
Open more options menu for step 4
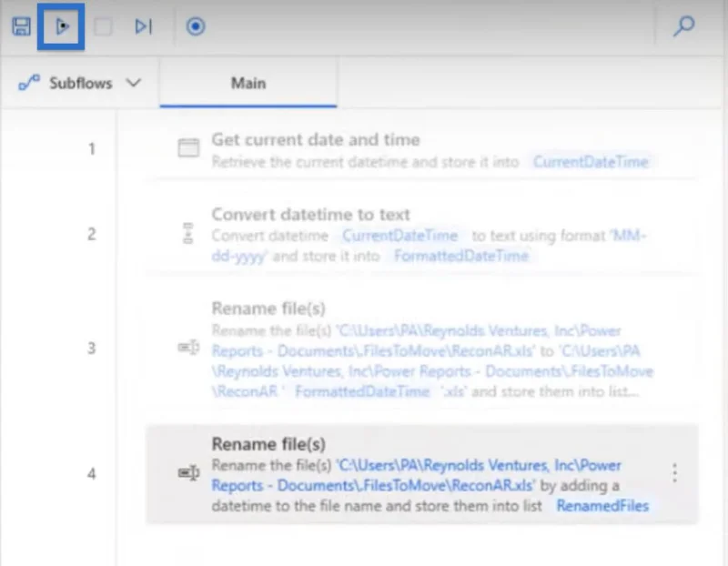pos(674,473)
